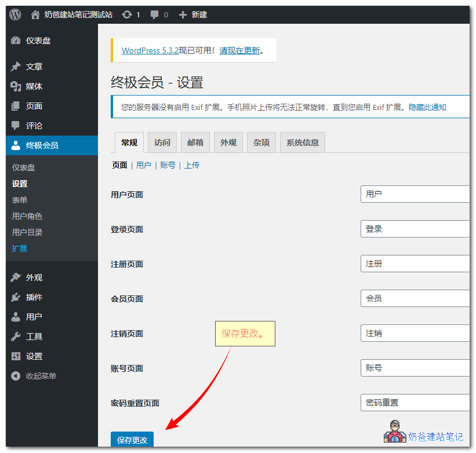The width and height of the screenshot is (476, 453).
Task: Click the 文章 pushpin icon
Action: pyautogui.click(x=16, y=67)
